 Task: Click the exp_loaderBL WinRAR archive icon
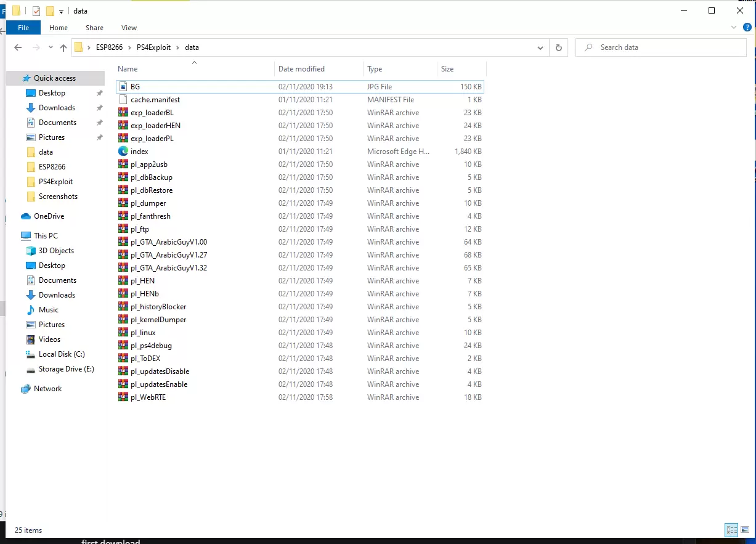point(123,113)
